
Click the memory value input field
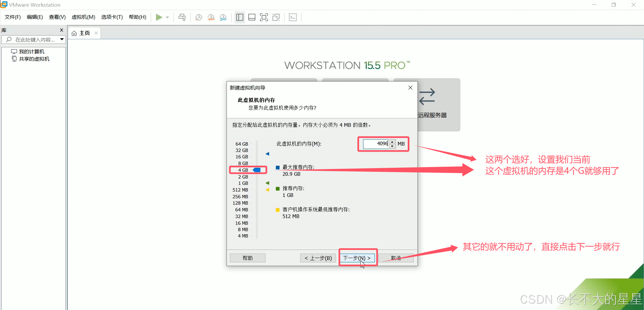pyautogui.click(x=376, y=144)
